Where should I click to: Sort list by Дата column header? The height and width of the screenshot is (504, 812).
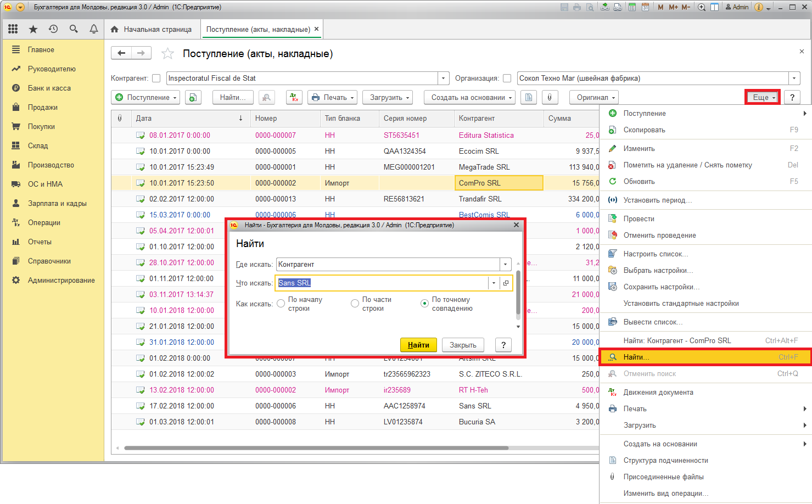pyautogui.click(x=189, y=118)
